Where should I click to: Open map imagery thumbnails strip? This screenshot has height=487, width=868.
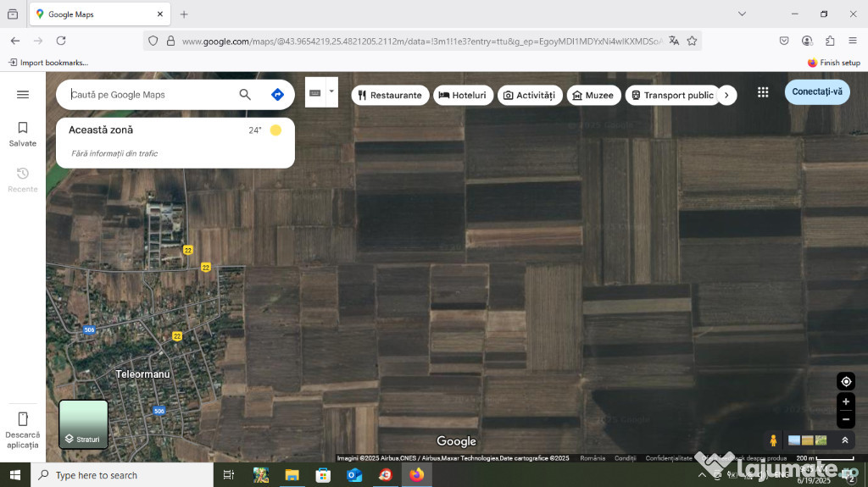coord(808,440)
